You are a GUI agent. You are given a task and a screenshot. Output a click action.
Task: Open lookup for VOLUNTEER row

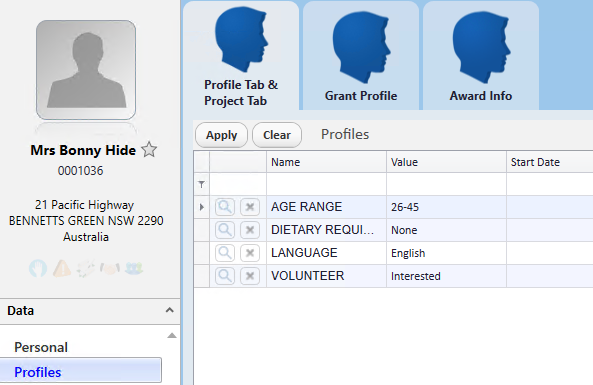(225, 276)
